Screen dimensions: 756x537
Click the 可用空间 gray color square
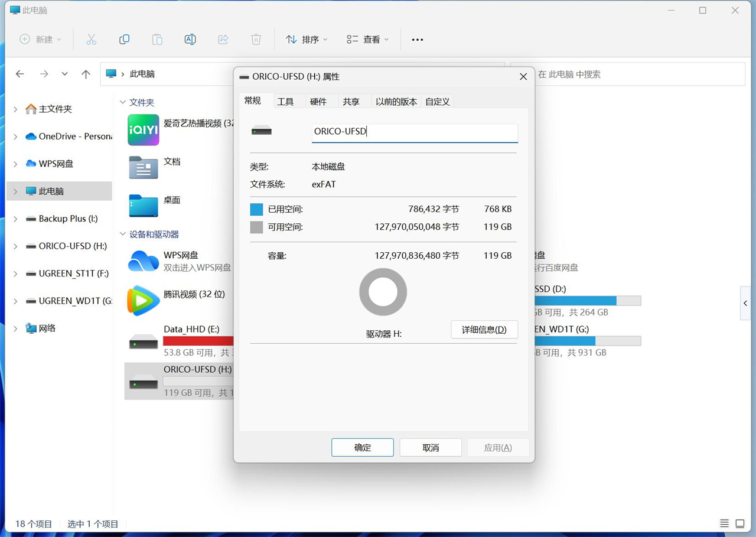click(256, 227)
